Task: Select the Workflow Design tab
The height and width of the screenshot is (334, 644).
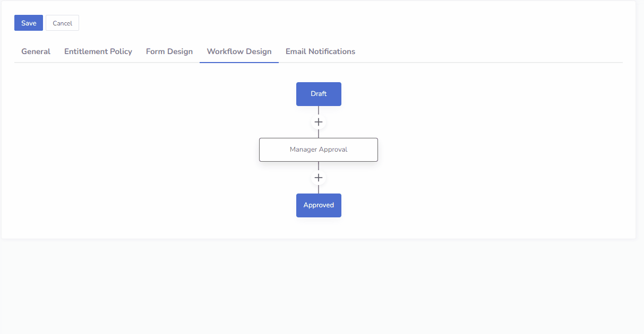Action: [239, 51]
